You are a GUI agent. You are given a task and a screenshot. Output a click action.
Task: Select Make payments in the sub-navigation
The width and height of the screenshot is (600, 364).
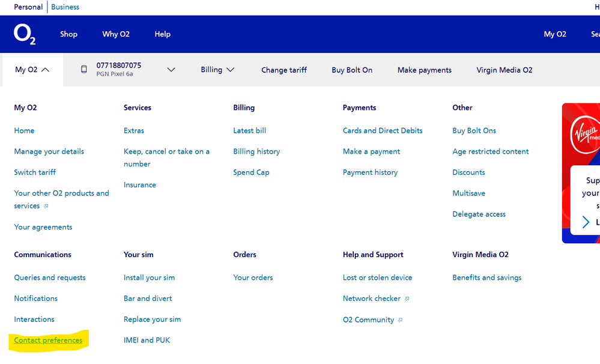[x=425, y=70]
